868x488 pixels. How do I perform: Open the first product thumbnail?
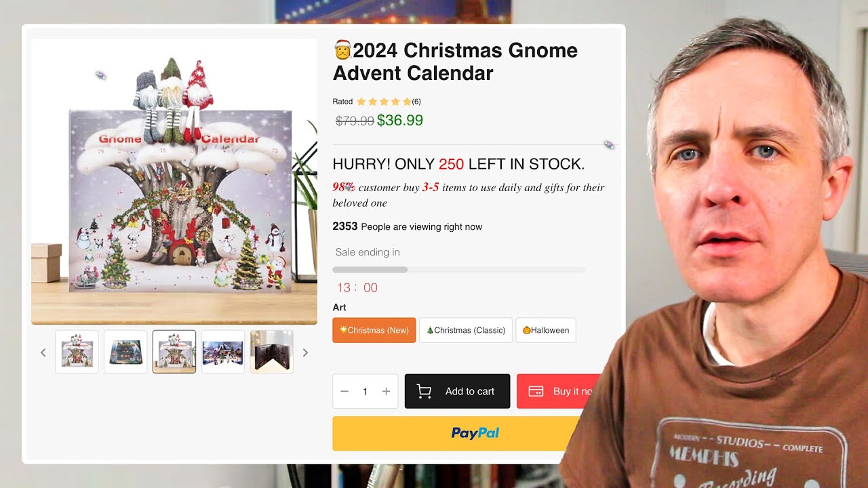tap(77, 352)
